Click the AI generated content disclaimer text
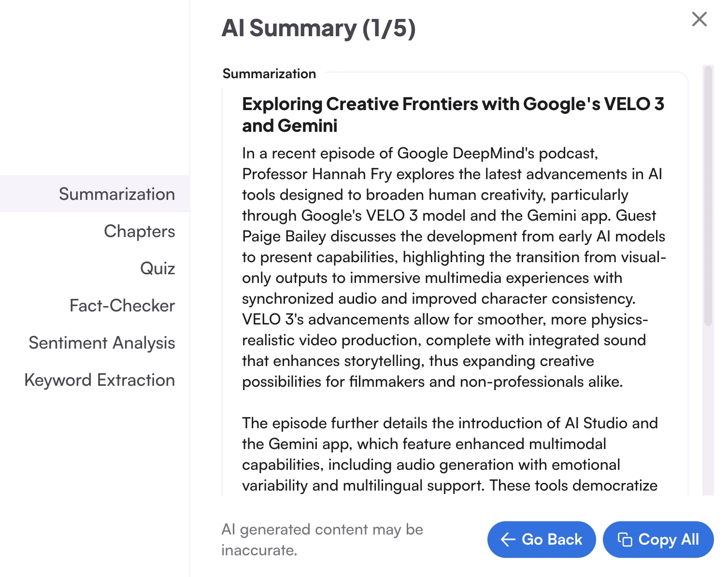Image resolution: width=728 pixels, height=577 pixels. coord(322,540)
